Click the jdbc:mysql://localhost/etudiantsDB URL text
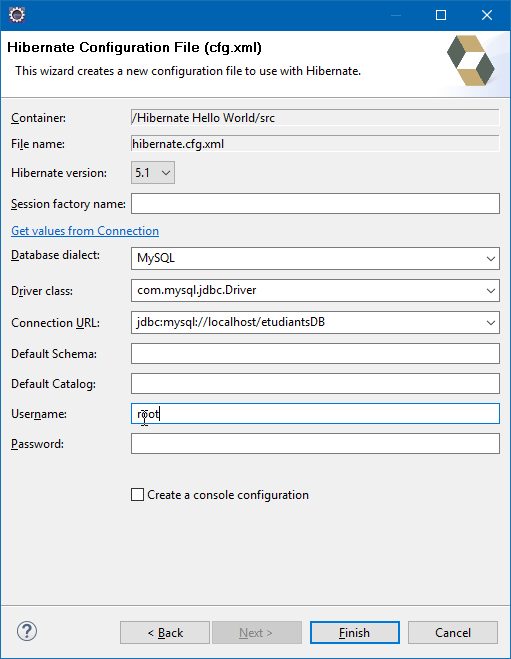 tap(231, 322)
